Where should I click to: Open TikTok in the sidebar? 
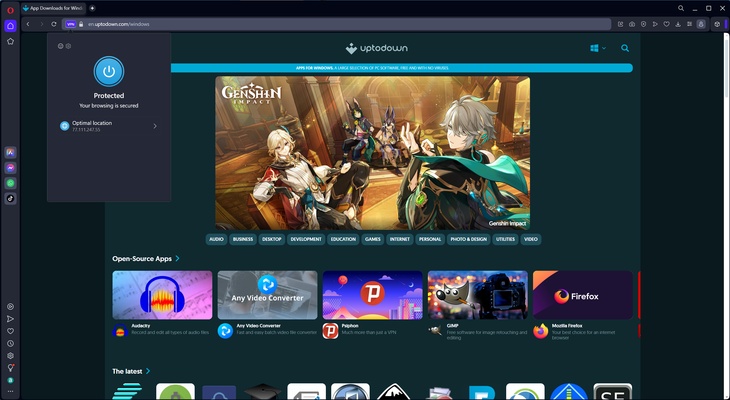point(10,198)
